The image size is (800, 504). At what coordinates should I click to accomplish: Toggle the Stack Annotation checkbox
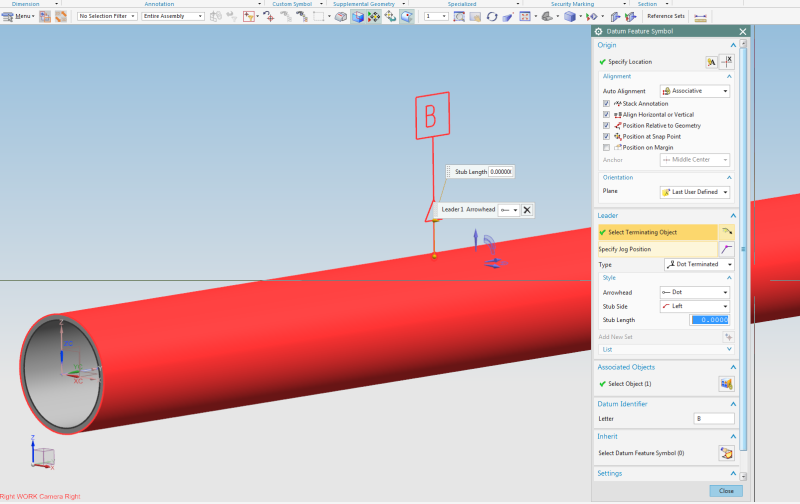click(x=606, y=104)
